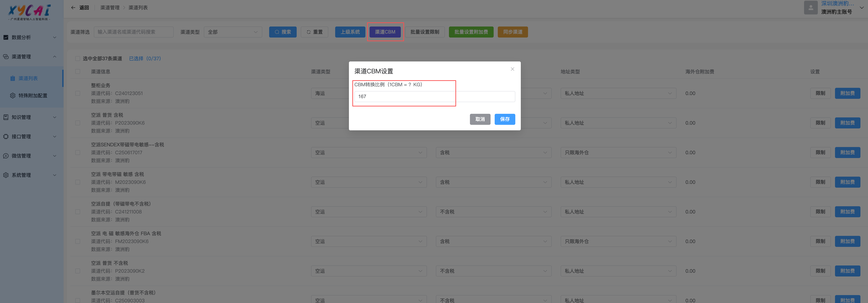Click the channel management sidebar icon

point(6,57)
